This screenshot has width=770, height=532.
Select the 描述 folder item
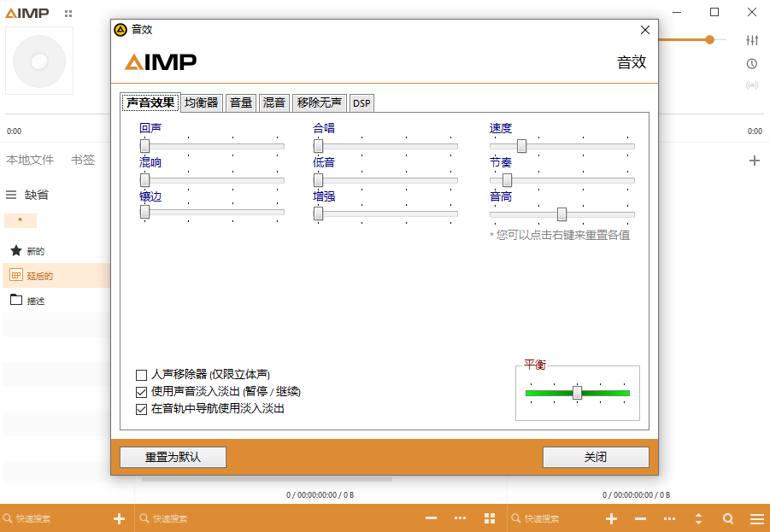tap(56, 301)
